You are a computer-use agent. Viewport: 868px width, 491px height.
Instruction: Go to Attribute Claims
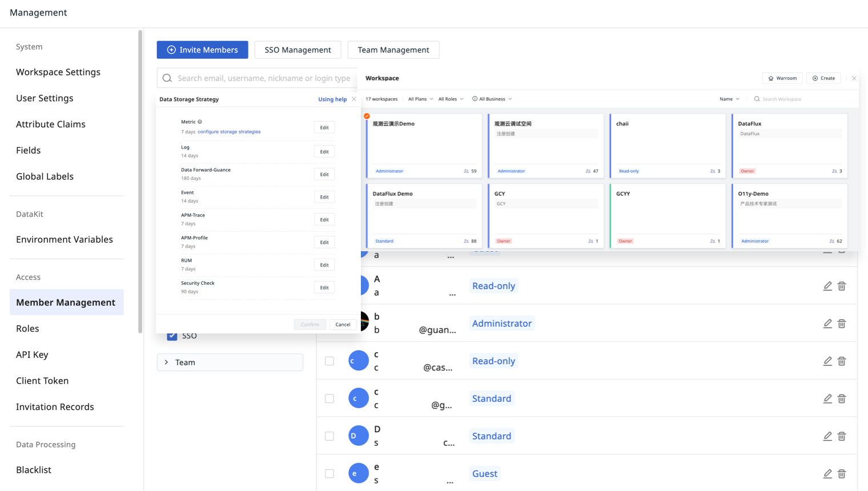click(51, 124)
